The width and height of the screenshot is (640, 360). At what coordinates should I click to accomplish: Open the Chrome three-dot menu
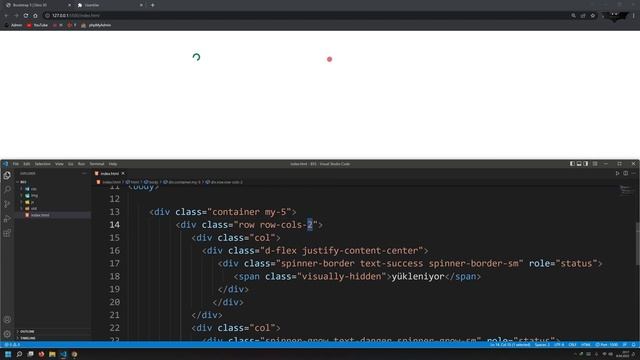pyautogui.click(x=633, y=16)
